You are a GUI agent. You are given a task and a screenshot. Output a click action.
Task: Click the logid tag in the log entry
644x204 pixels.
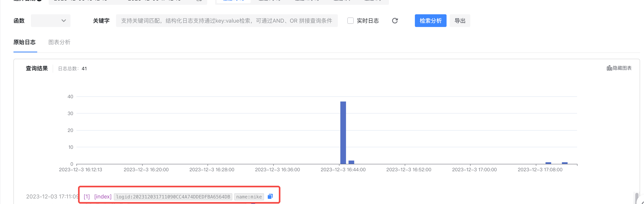coord(173,197)
